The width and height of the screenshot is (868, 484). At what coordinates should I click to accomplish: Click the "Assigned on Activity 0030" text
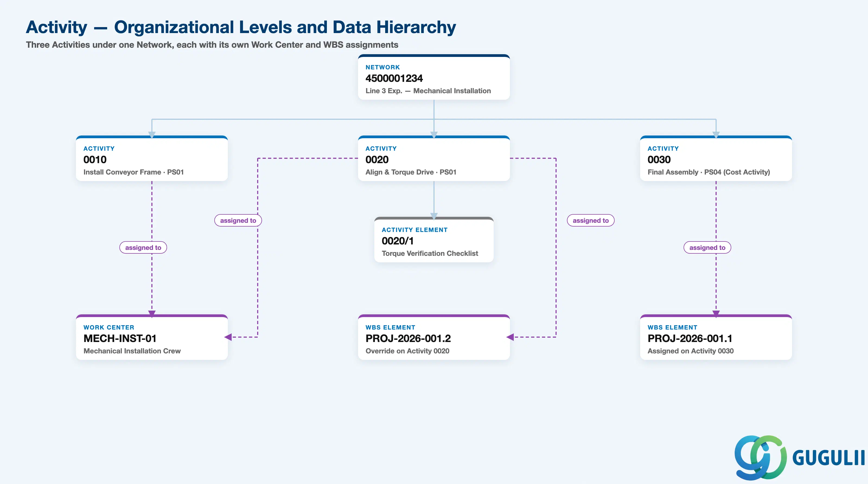(690, 351)
